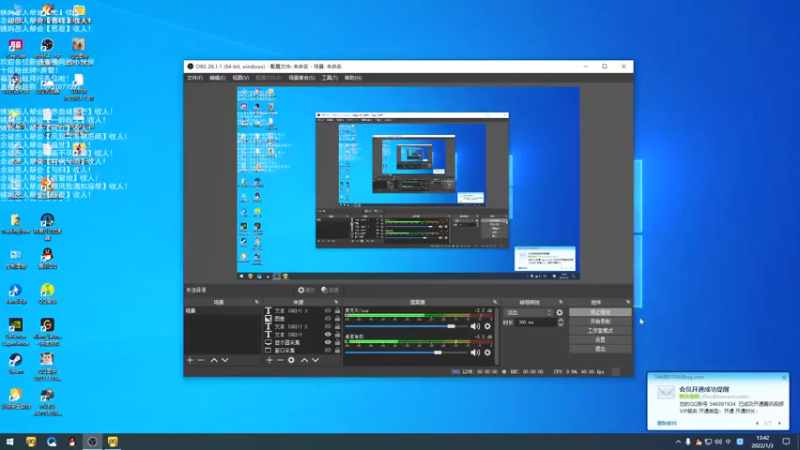Add a new scene with plus icon
Image resolution: width=800 pixels, height=450 pixels.
(190, 360)
